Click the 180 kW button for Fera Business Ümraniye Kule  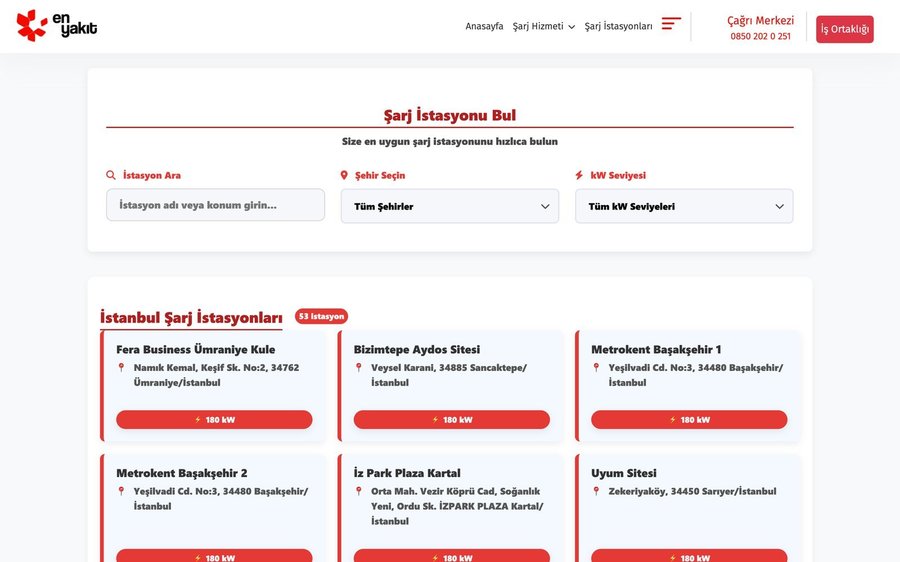click(214, 420)
